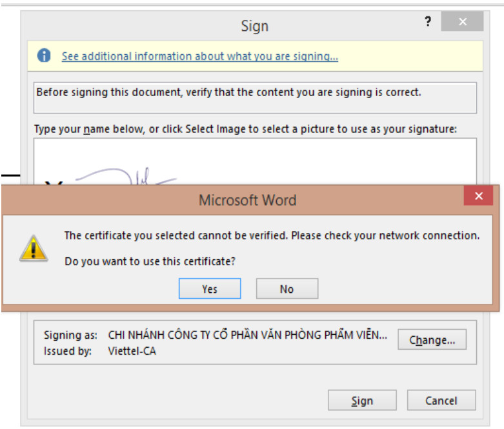Cancel the signing dialog
Image resolution: width=504 pixels, height=429 pixels.
pos(441,401)
